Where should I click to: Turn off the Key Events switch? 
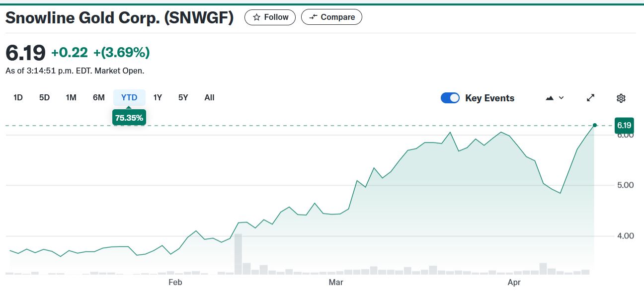coord(450,98)
